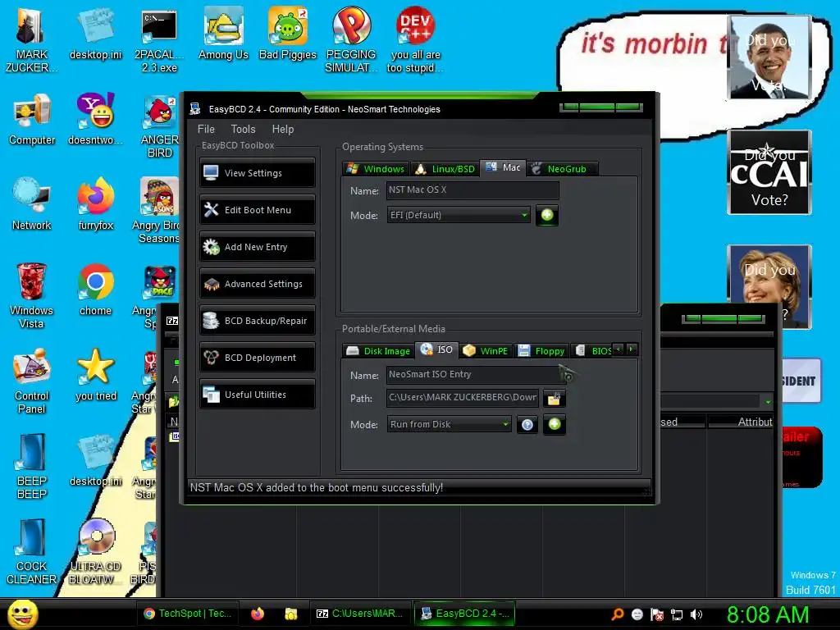This screenshot has height=630, width=840.
Task: Switch to the Disk Image tab
Action: [x=378, y=351]
